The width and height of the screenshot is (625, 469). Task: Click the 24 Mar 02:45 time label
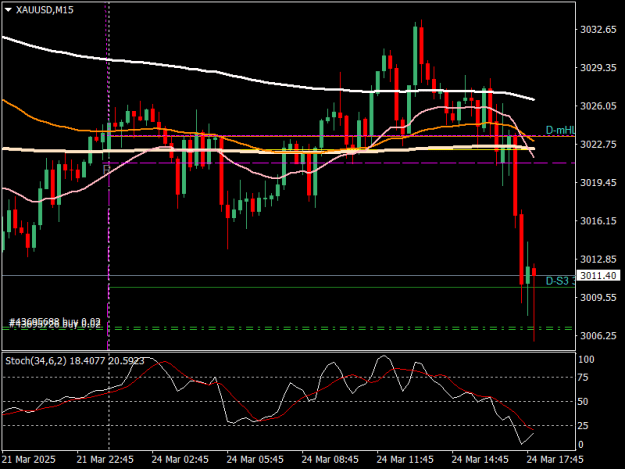[180, 459]
